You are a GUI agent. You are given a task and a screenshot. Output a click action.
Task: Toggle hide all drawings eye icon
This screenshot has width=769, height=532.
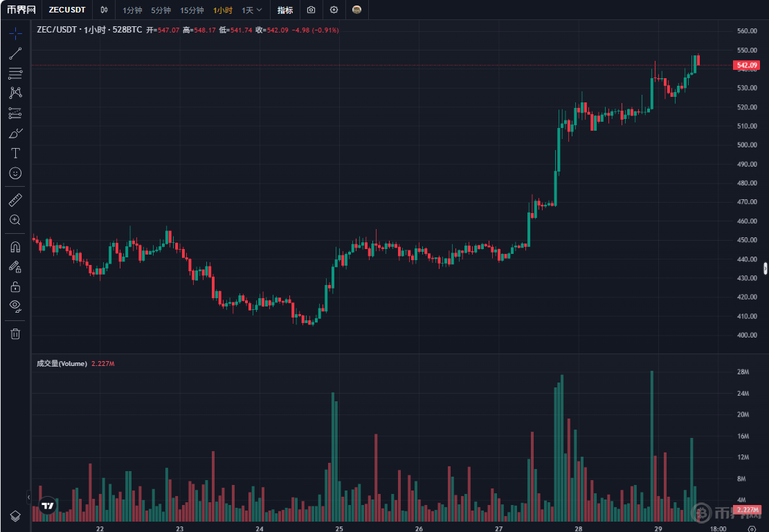(x=15, y=306)
